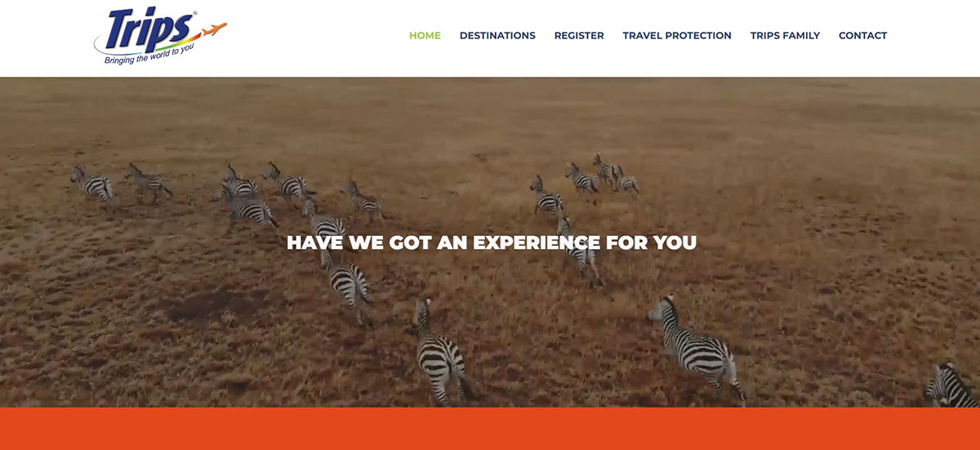The width and height of the screenshot is (980, 450).
Task: Click the zebra cut off at the video's edge
Action: tap(952, 385)
